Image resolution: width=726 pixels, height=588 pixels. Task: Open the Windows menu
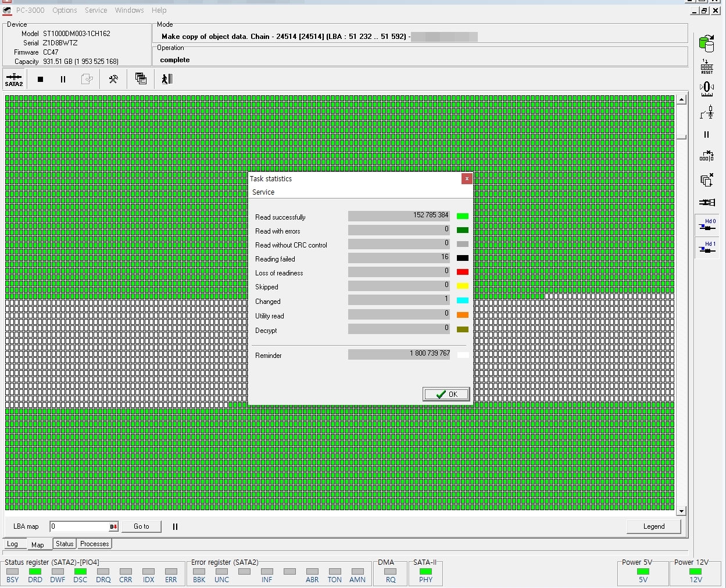coord(129,10)
